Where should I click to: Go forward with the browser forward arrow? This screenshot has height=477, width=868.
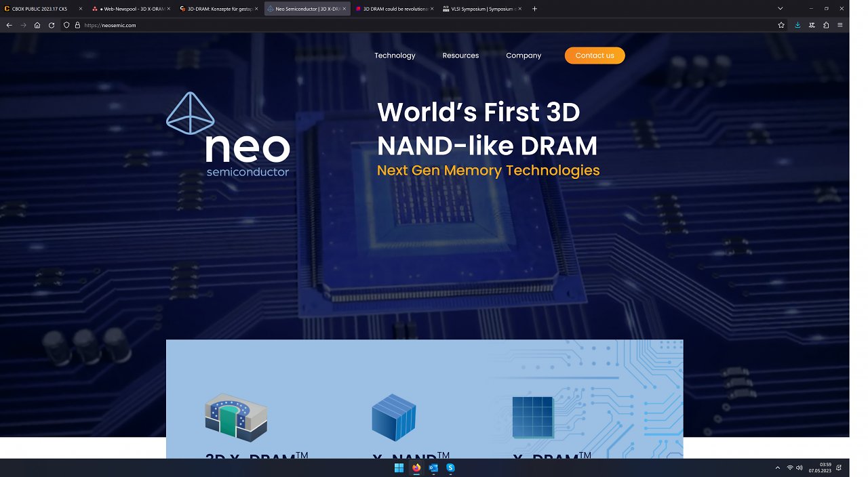[x=23, y=25]
